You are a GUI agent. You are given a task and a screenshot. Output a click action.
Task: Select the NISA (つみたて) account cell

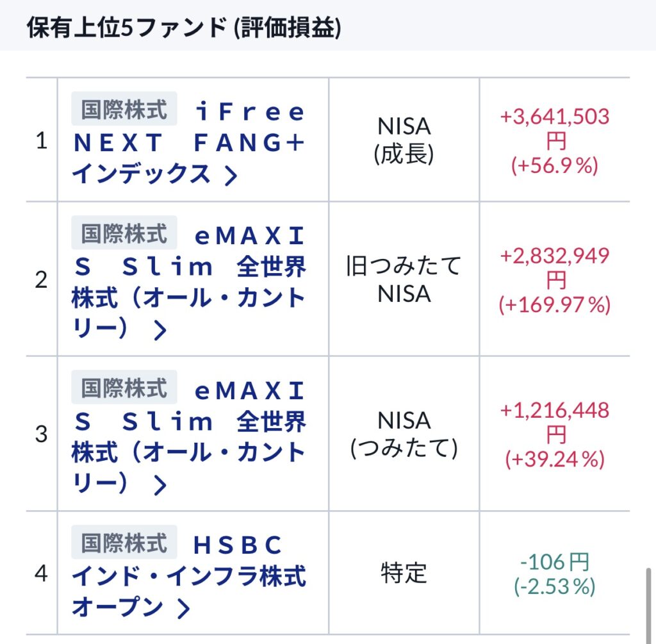click(404, 434)
